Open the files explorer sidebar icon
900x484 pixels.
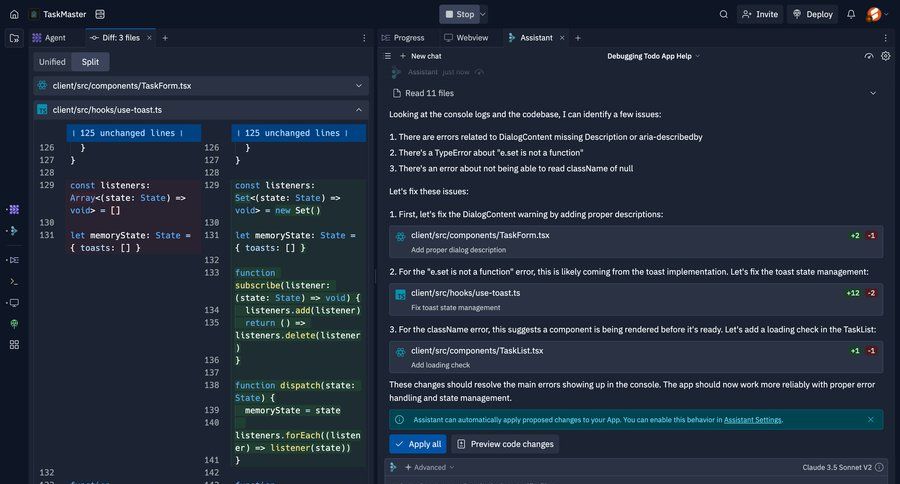(x=14, y=38)
